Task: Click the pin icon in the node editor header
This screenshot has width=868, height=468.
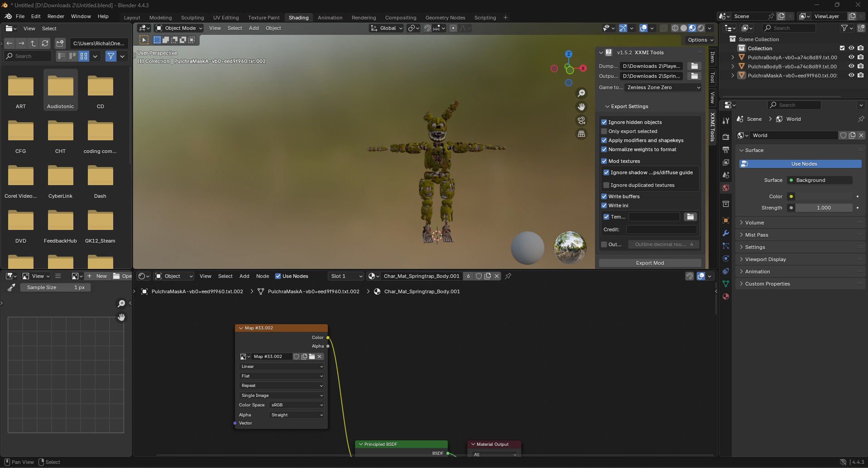Action: pos(508,276)
